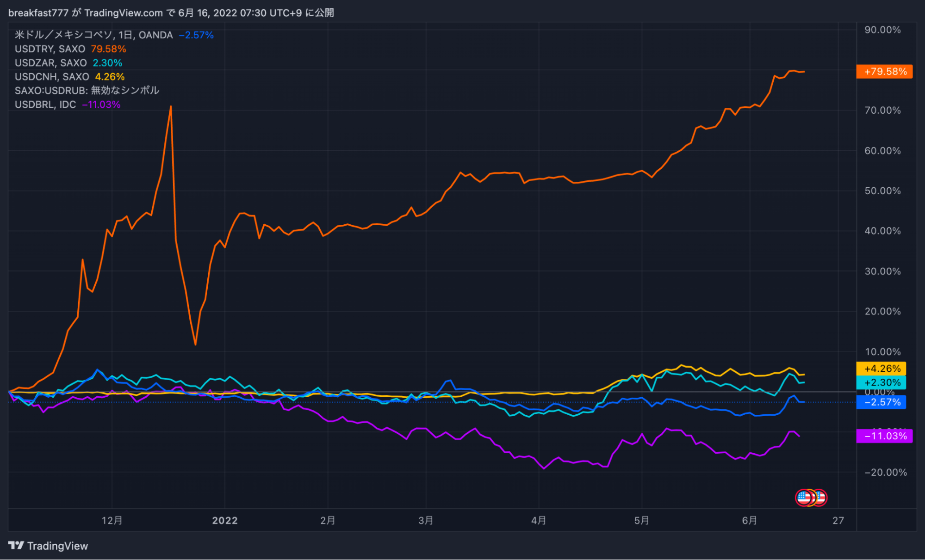Click the breakfast777 author name

(x=38, y=13)
